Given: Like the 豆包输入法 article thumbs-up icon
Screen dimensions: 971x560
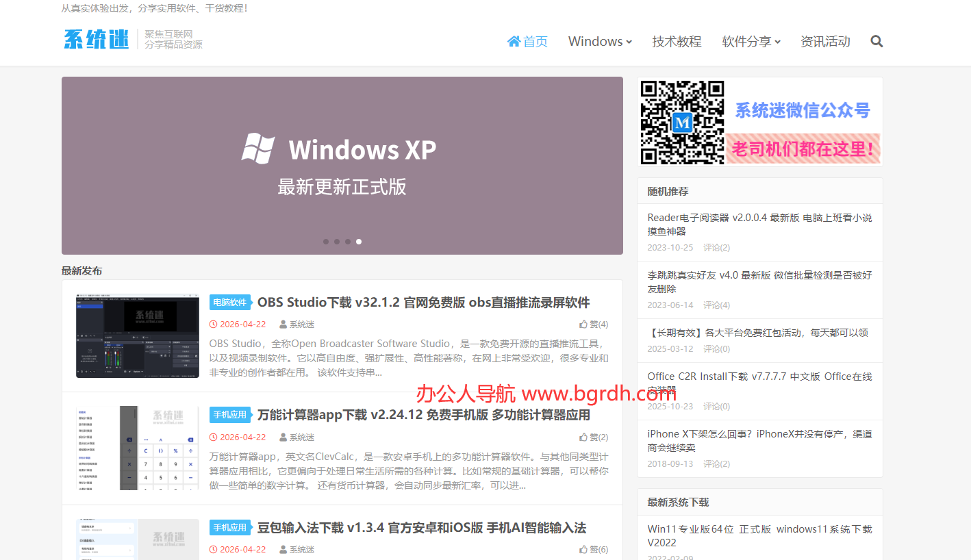Looking at the screenshot, I should (x=583, y=549).
